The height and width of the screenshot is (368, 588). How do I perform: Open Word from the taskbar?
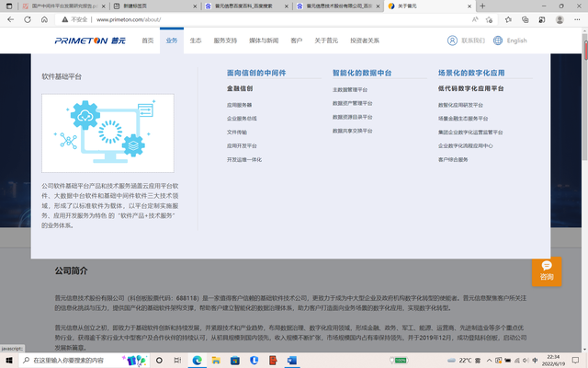click(292, 361)
